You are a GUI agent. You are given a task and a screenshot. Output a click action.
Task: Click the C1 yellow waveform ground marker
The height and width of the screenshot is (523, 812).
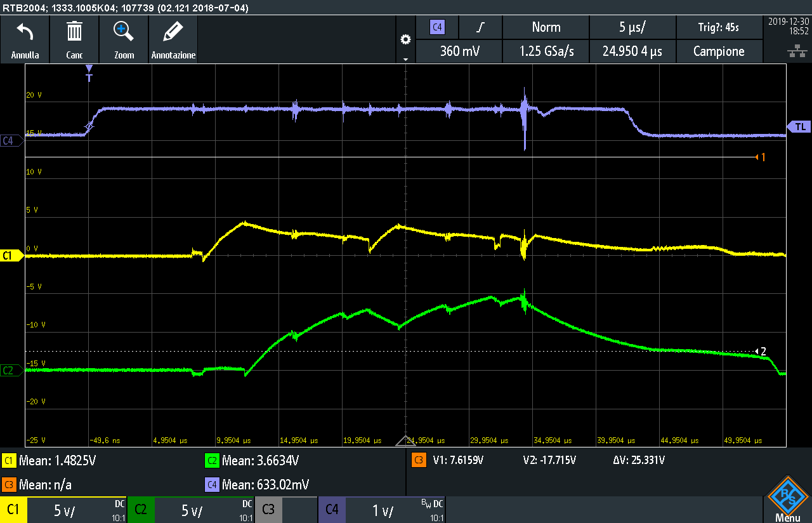click(11, 256)
